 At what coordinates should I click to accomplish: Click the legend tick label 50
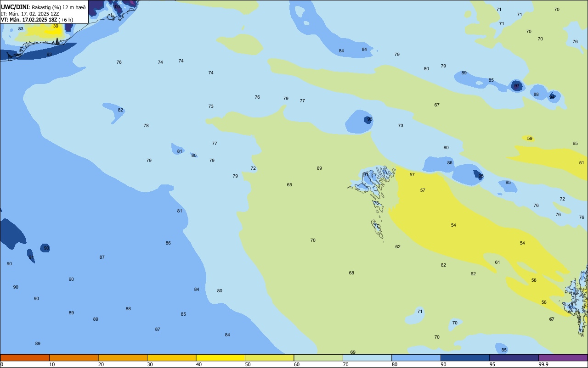click(248, 364)
